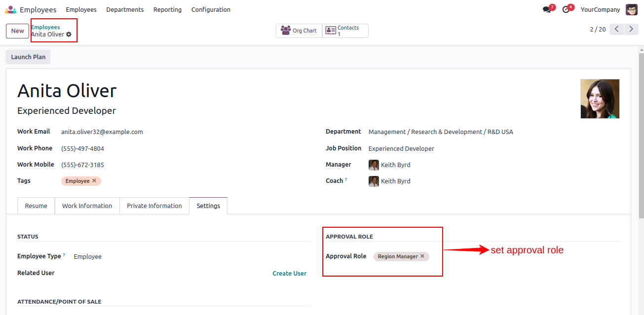This screenshot has width=644, height=315.
Task: Show the Employee Type help tooltip
Action: 64,255
